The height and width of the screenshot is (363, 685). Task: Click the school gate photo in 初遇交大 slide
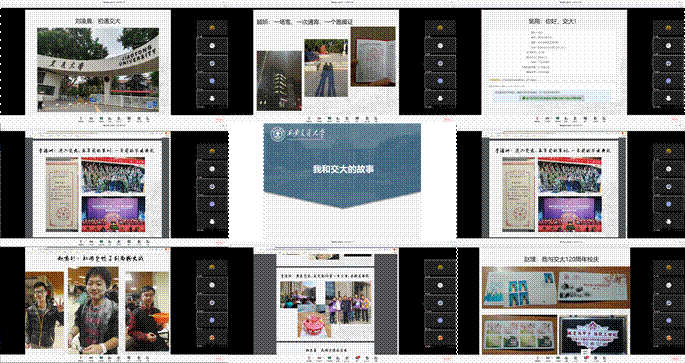pyautogui.click(x=98, y=70)
